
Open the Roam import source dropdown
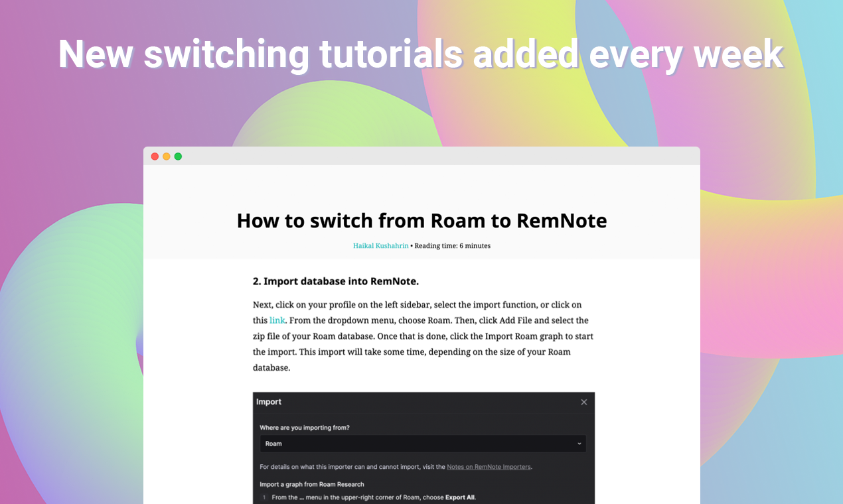[423, 444]
